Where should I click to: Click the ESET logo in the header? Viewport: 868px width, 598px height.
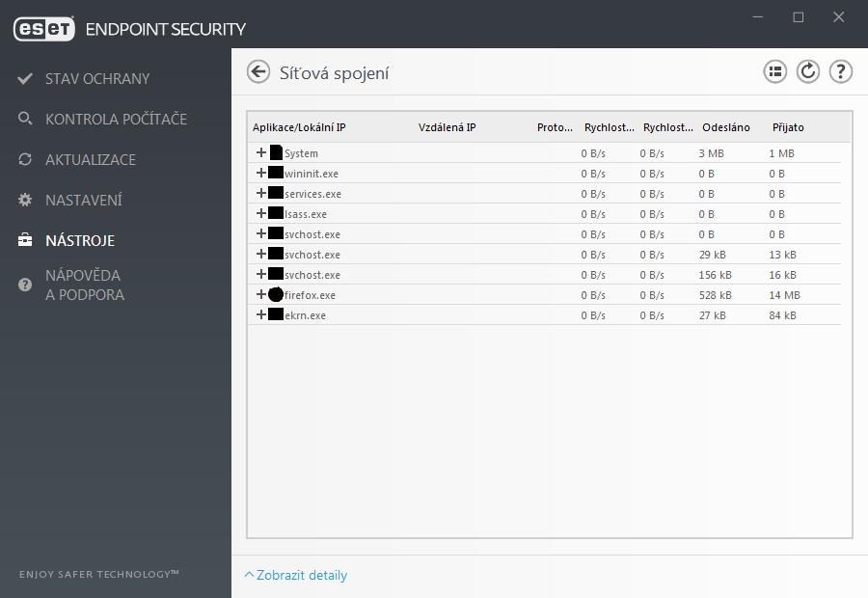pyautogui.click(x=43, y=29)
